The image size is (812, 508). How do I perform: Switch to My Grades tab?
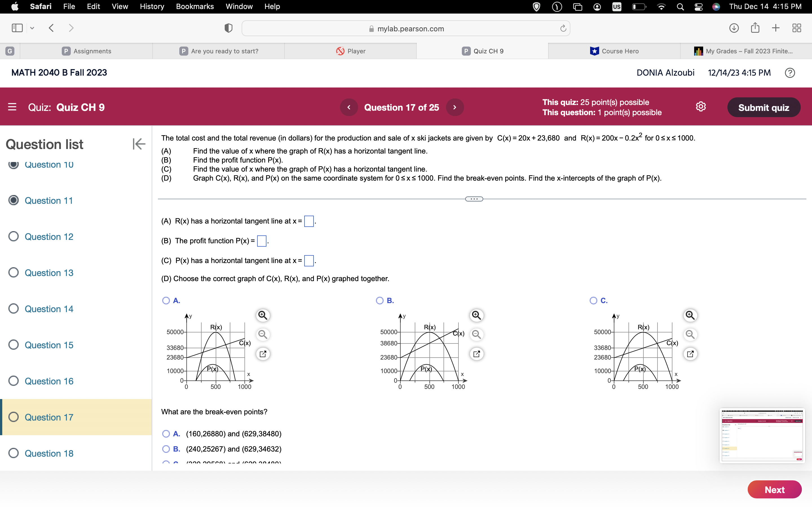[x=746, y=51]
